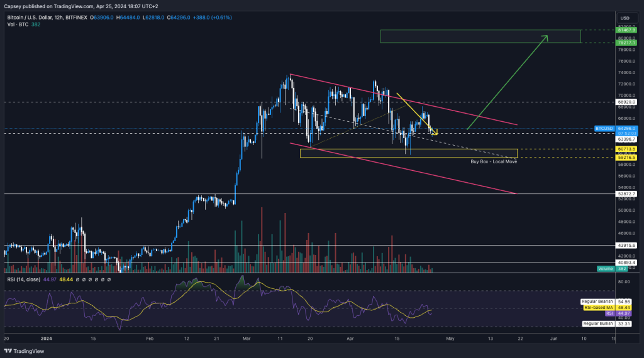The height and width of the screenshot is (358, 644).
Task: Click the yellow RSI-based MA 48.44 label
Action: 608,308
